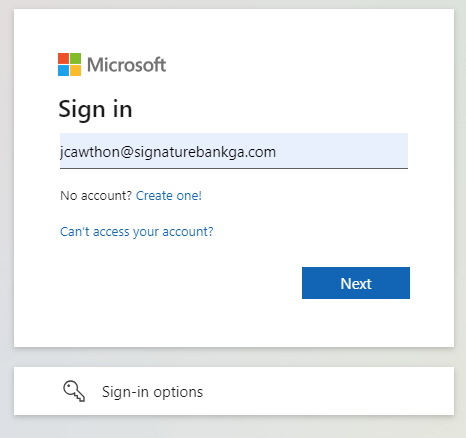The height and width of the screenshot is (438, 466).
Task: Click the Microsoft wordmark text
Action: [x=126, y=65]
